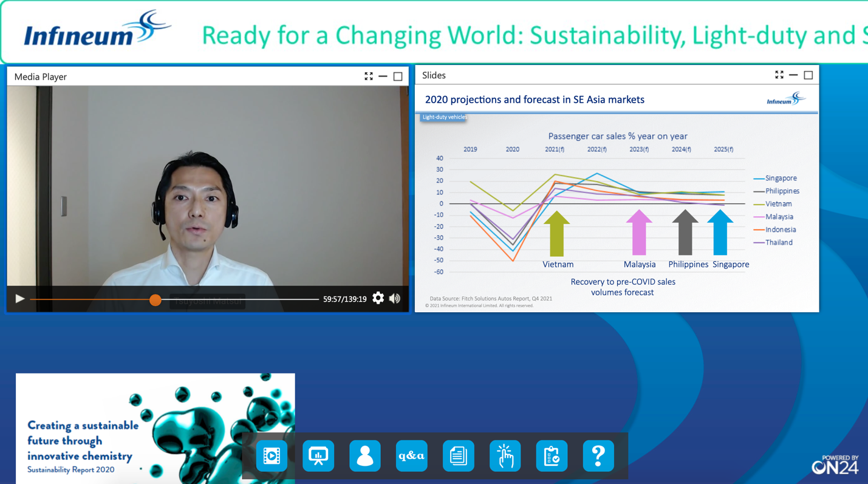This screenshot has width=868, height=484.
Task: Open the survey clipboard icon in the dock
Action: point(552,455)
